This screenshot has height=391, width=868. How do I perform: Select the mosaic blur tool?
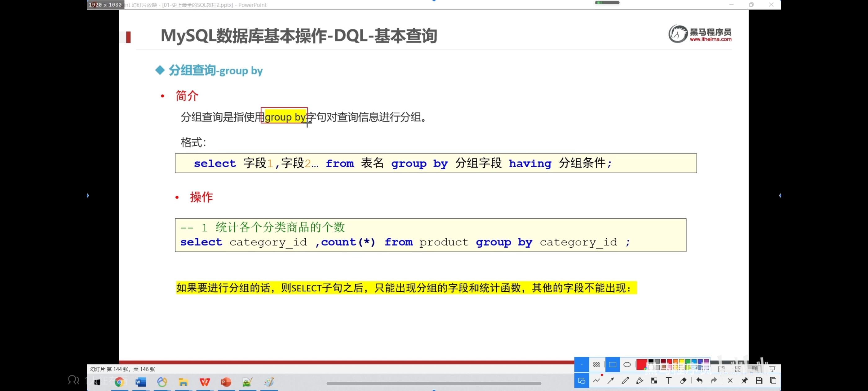(654, 380)
